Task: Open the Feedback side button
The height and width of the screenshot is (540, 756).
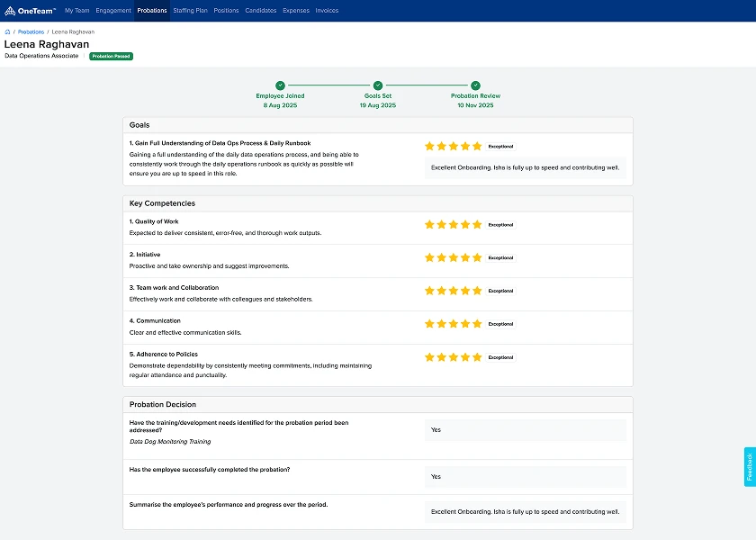Action: point(750,467)
